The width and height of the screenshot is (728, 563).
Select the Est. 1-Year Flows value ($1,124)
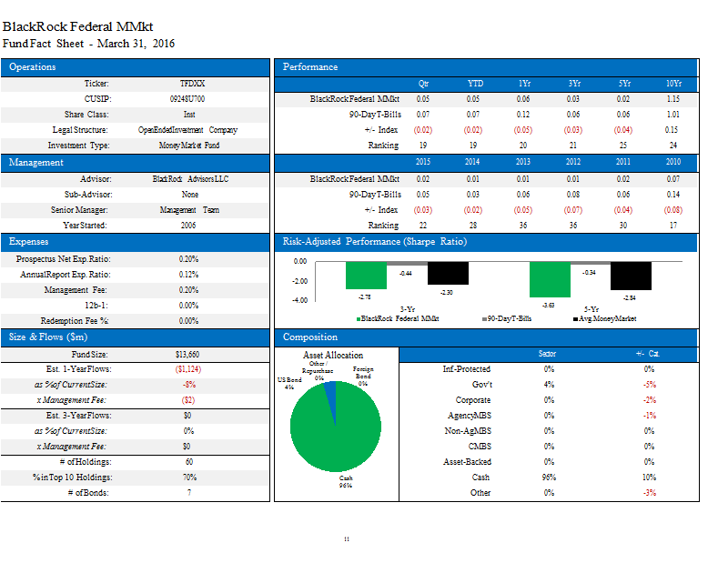pyautogui.click(x=188, y=369)
